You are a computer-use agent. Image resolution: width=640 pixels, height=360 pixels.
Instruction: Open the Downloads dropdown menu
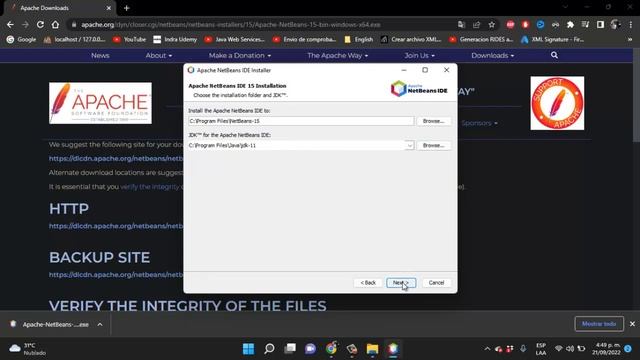(493, 56)
